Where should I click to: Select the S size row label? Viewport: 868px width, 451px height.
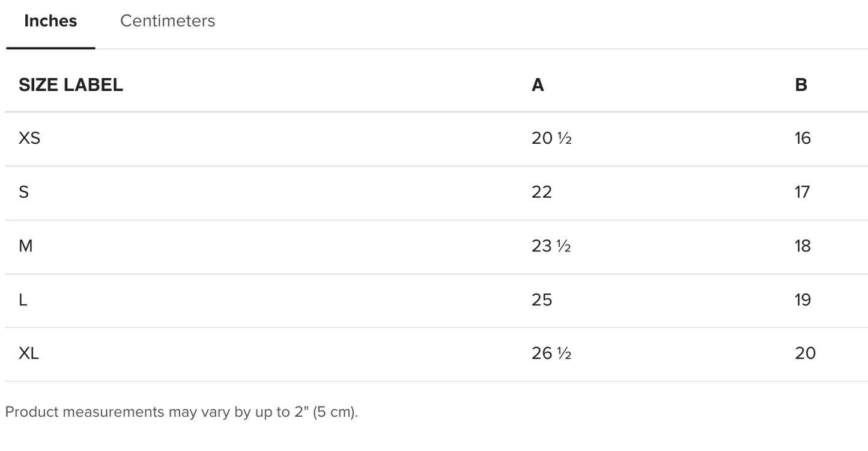click(x=24, y=192)
